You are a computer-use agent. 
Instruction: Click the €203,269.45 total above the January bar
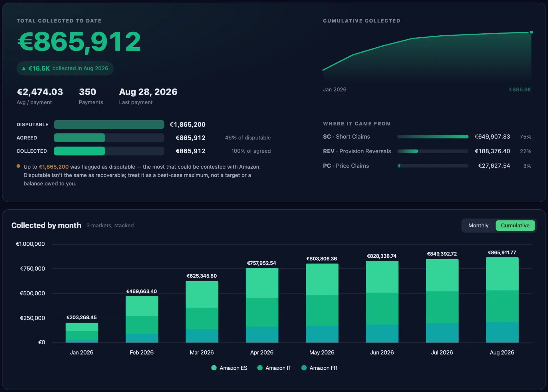click(82, 317)
